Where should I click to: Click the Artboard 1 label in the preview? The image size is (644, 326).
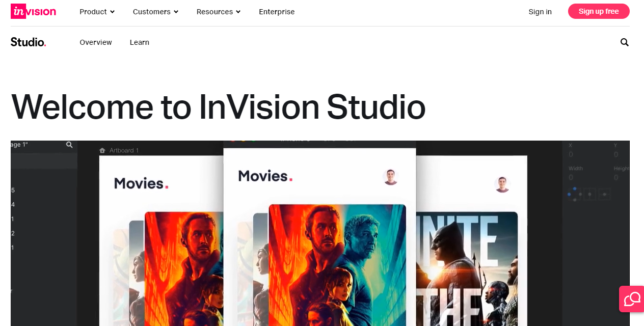pyautogui.click(x=119, y=150)
